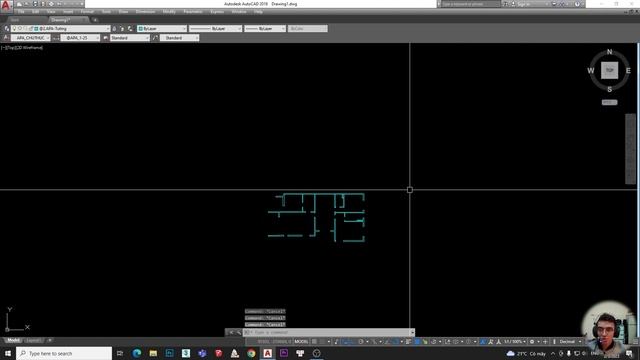
Task: Click the MODEL space button in status bar
Action: tap(301, 342)
